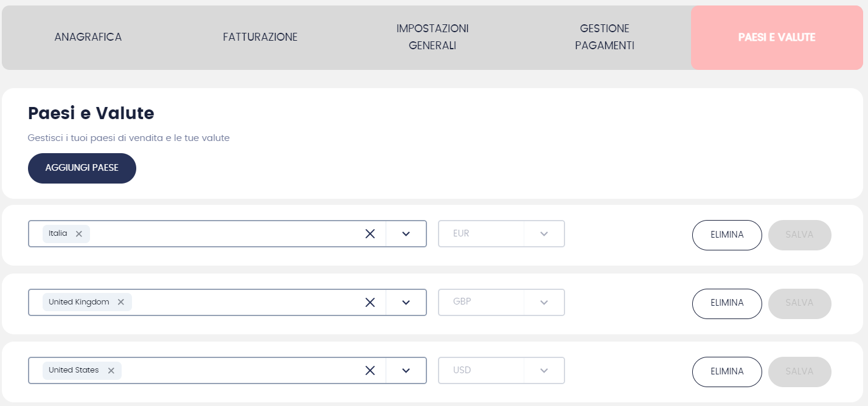Go to the Fatturazione tab
The width and height of the screenshot is (868, 406).
click(260, 37)
